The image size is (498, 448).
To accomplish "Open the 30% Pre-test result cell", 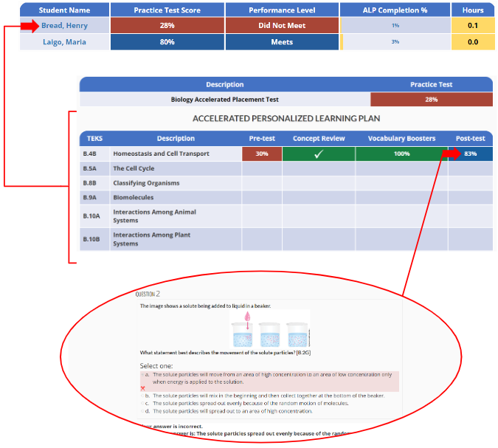I will pos(261,154).
